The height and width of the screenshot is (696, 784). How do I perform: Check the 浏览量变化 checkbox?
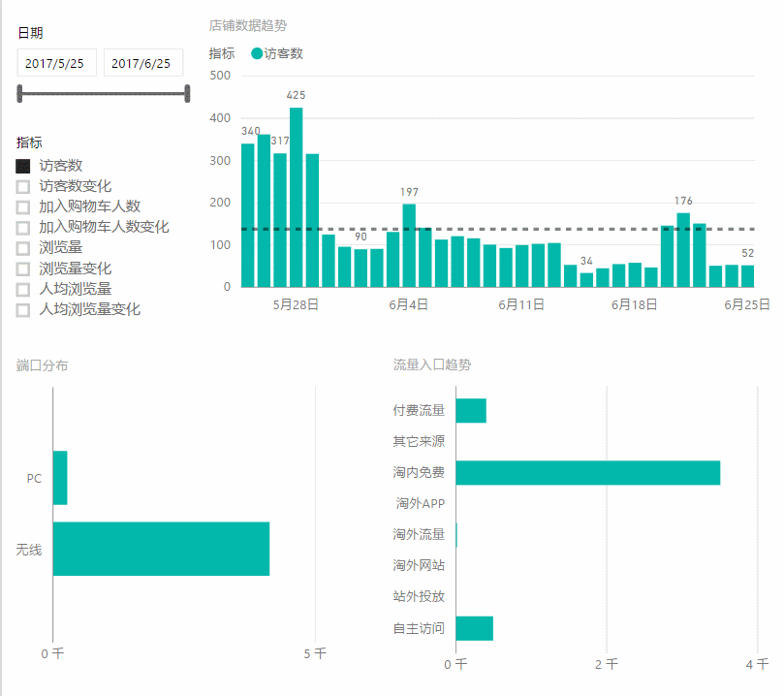(x=23, y=269)
